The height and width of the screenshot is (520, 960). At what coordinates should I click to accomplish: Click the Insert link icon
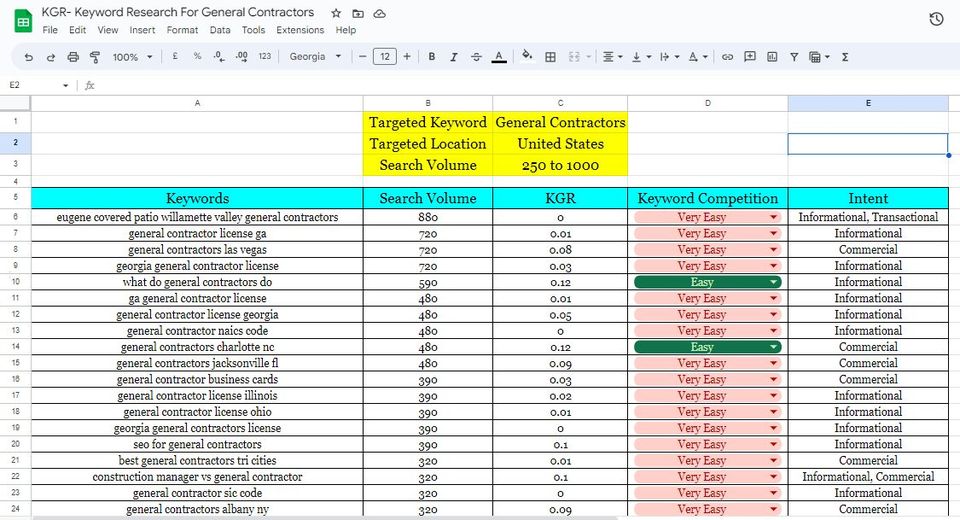coord(727,57)
